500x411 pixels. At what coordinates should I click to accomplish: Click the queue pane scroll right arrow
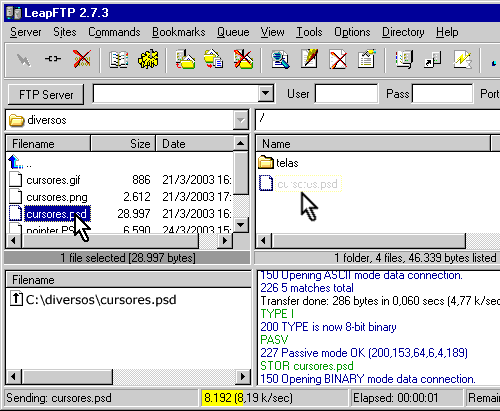tap(242, 377)
